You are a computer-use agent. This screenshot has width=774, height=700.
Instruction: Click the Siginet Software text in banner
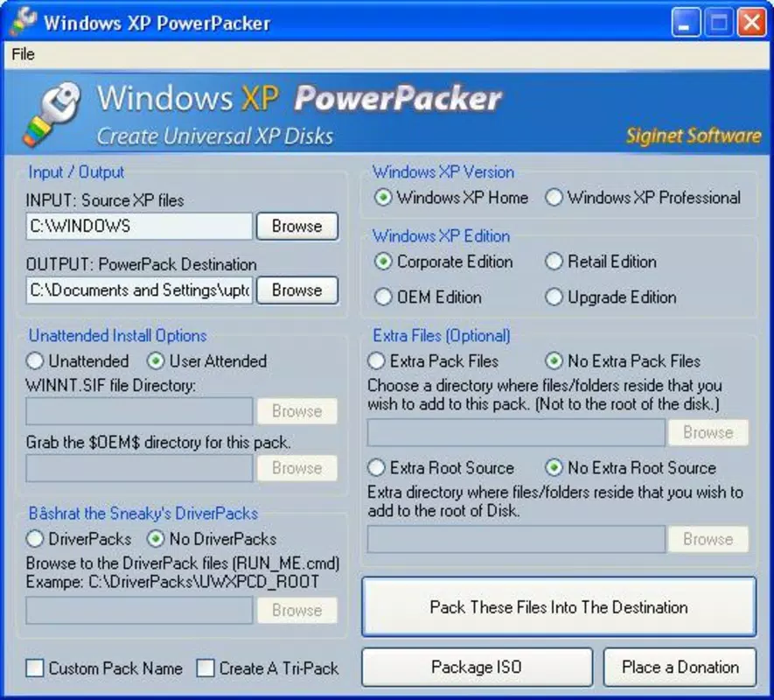[694, 136]
